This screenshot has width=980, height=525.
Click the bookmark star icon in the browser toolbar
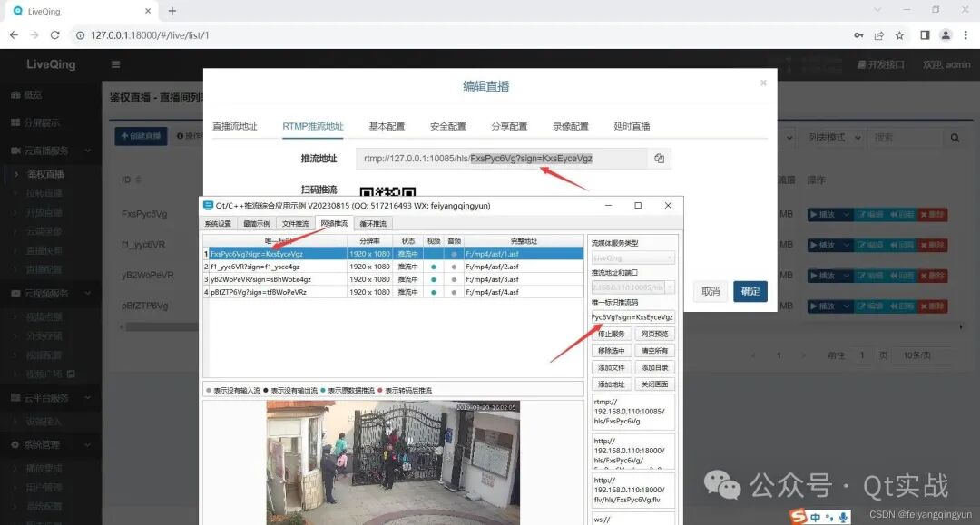(x=899, y=34)
